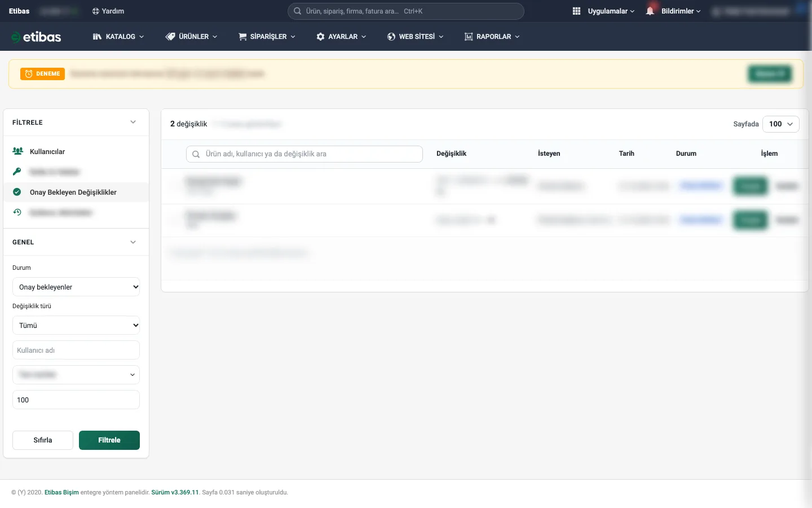Click the search magnifier icon in top bar
This screenshot has width=812, height=508.
click(297, 11)
